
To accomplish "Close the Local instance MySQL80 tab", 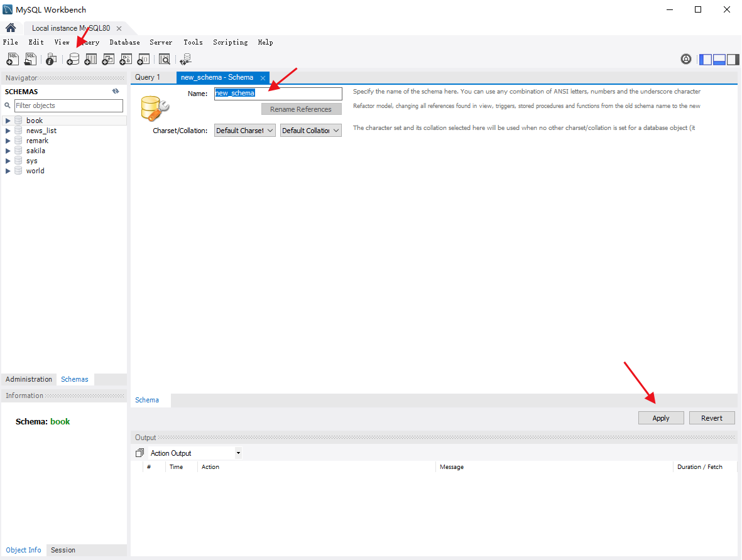I will (x=119, y=28).
